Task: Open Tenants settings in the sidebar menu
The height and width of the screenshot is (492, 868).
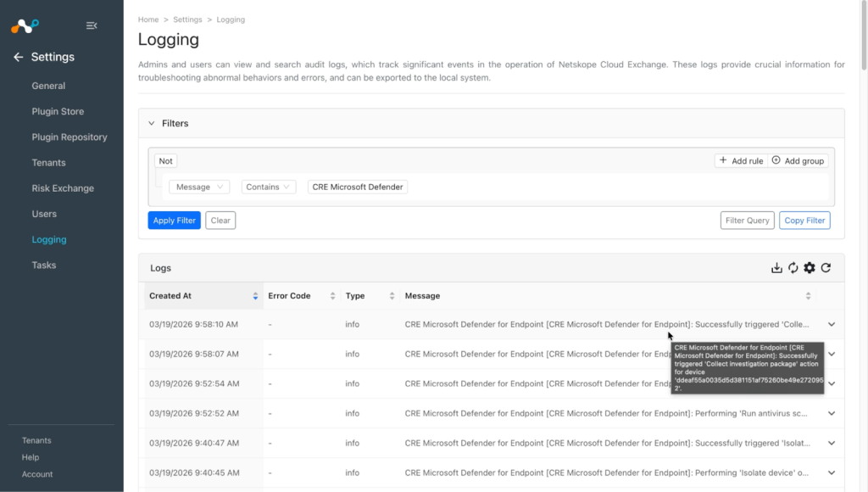Action: point(48,163)
